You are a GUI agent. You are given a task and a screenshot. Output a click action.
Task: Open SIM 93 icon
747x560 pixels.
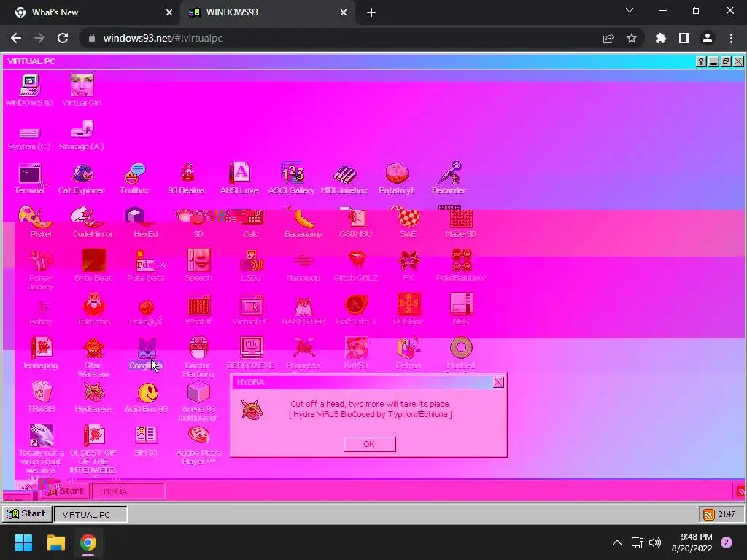146,441
